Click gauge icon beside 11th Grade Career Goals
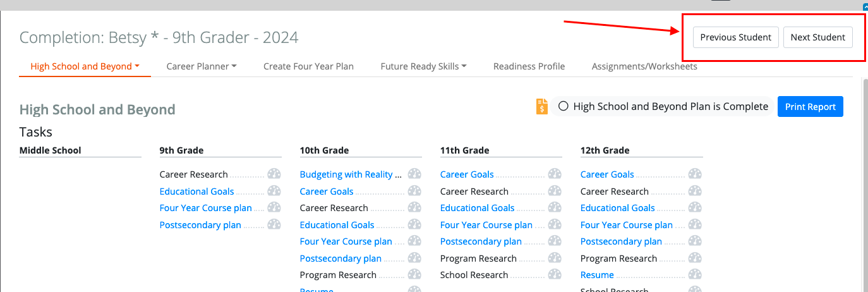Viewport: 868px width, 292px height. (555, 174)
